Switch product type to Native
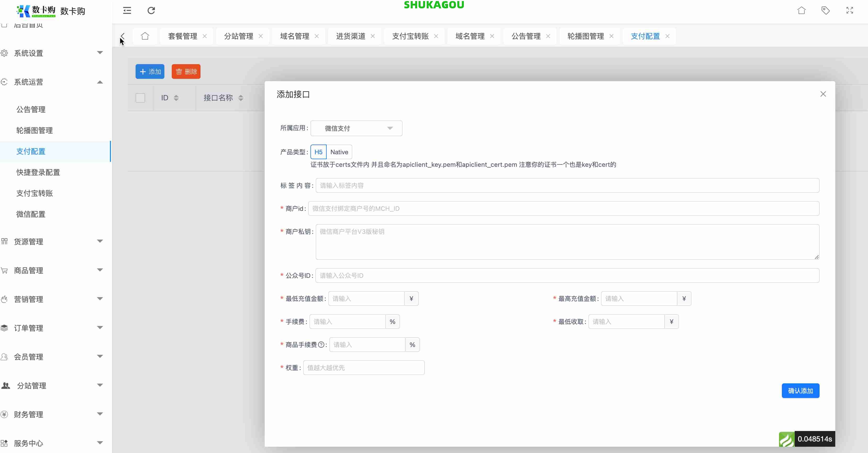This screenshot has height=453, width=868. (x=339, y=152)
